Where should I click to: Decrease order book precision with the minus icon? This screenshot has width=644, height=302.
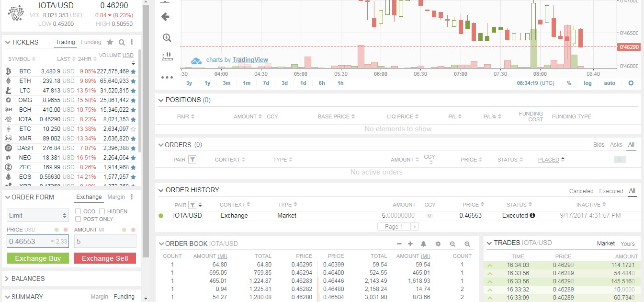pos(398,244)
